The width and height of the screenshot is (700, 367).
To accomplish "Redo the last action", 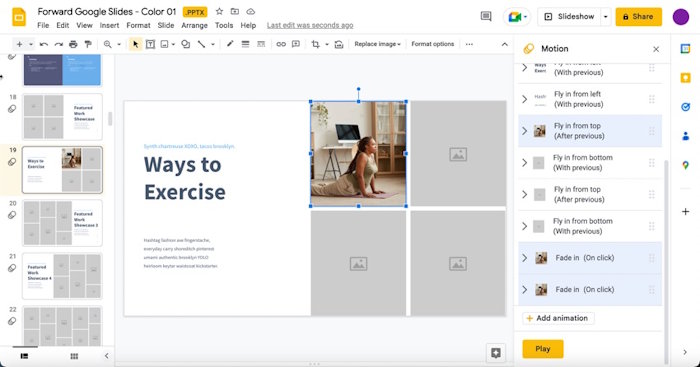I will pos(58,44).
